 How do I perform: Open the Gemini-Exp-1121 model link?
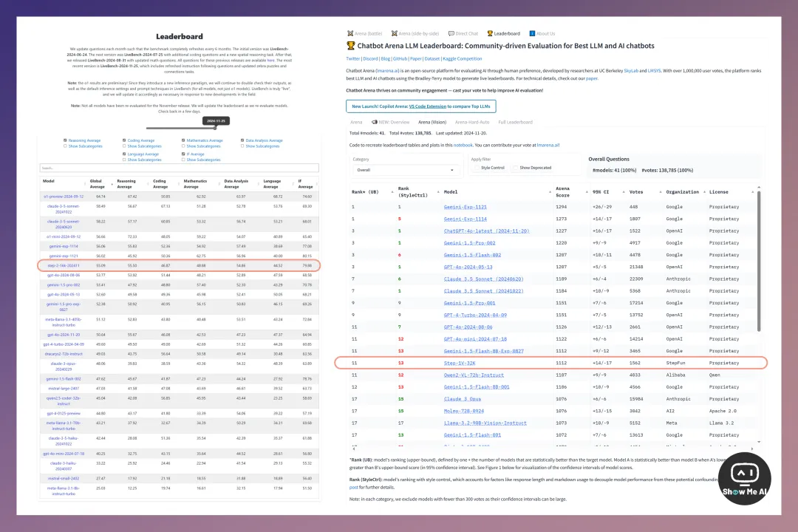coord(465,207)
